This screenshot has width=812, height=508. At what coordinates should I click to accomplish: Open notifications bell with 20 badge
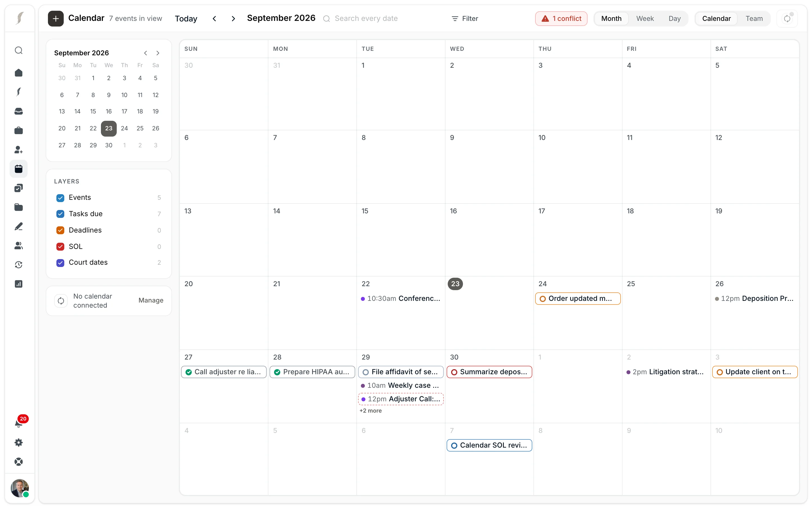pos(19,423)
